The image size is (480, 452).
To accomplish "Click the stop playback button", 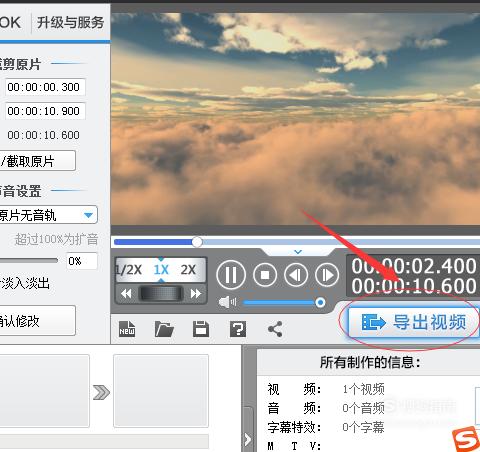I will (265, 275).
